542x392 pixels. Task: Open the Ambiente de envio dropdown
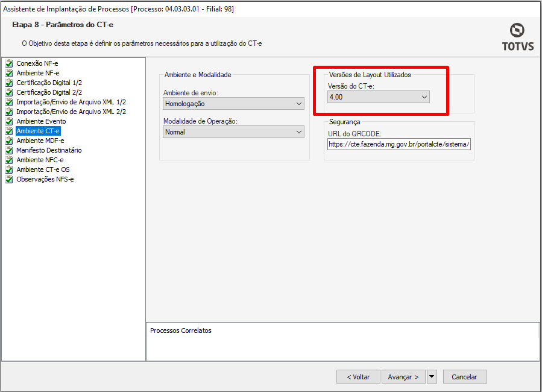coord(233,104)
